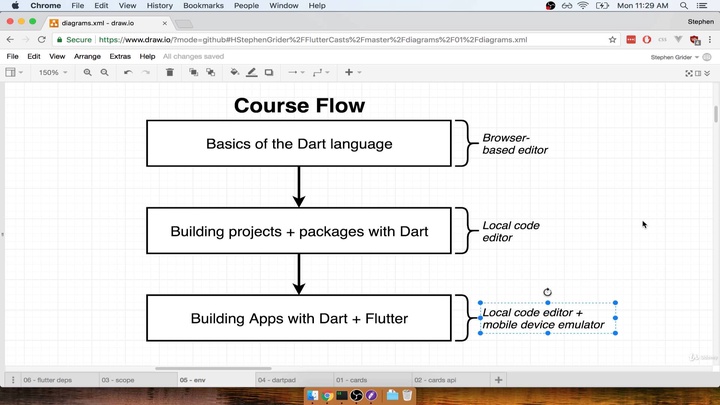Bring selection to front
Screen dimensions: 720x405
point(194,72)
